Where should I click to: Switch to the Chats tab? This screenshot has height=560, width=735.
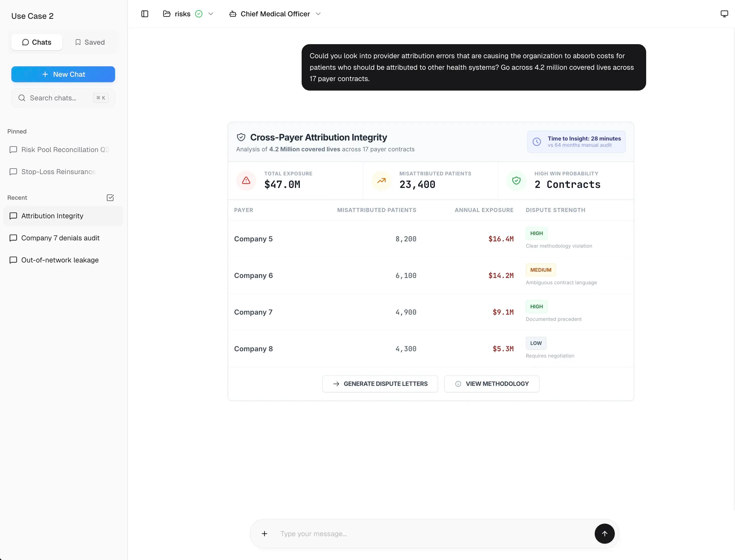click(x=37, y=42)
